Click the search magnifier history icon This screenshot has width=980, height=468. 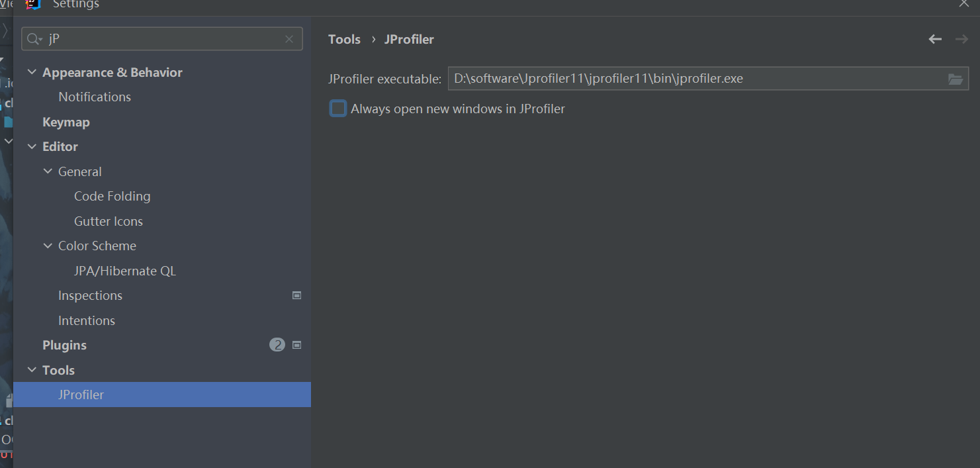34,40
